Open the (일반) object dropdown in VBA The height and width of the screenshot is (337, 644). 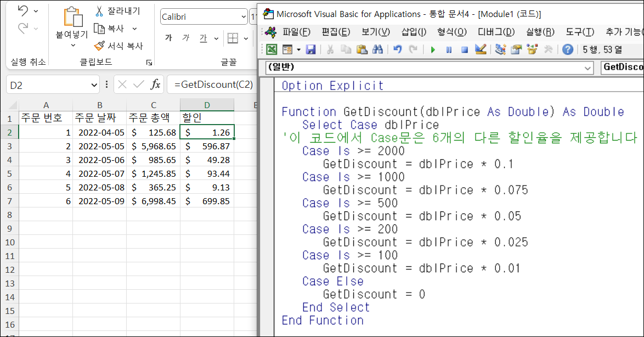[588, 68]
